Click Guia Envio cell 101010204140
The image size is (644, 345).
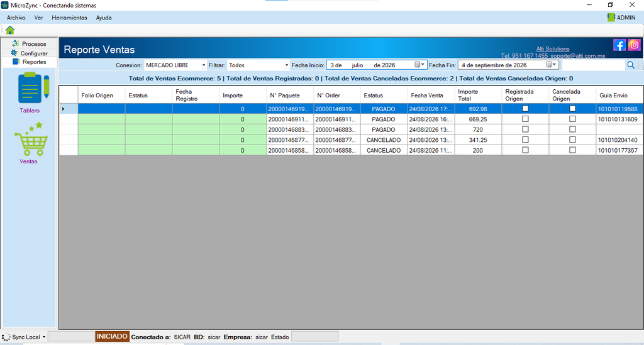coord(619,140)
